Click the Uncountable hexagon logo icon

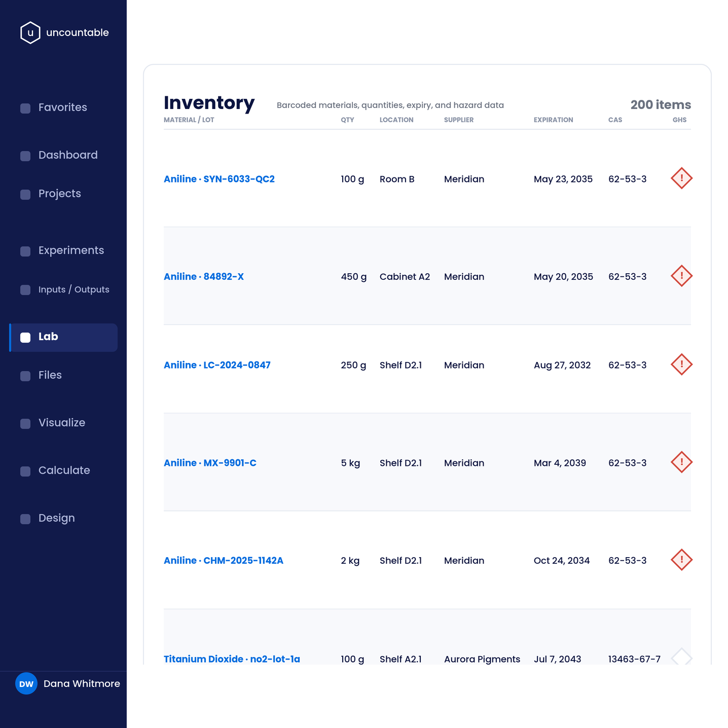[30, 32]
